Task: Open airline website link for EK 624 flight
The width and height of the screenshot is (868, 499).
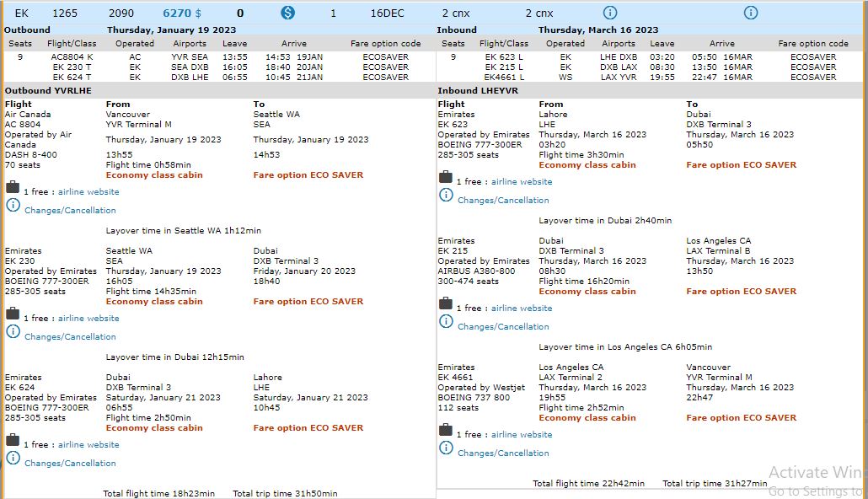Action: click(x=88, y=445)
